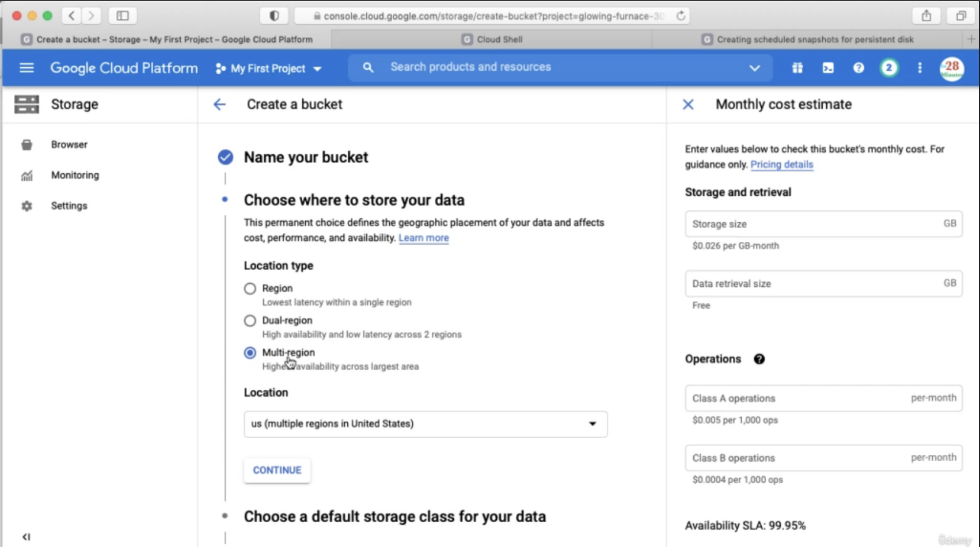
Task: Expand the search bar chevron
Action: pos(754,68)
